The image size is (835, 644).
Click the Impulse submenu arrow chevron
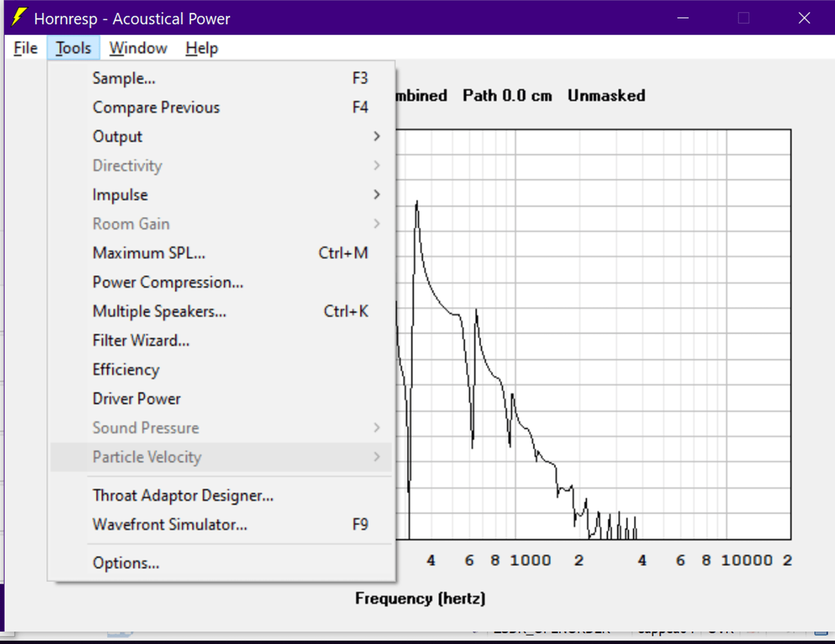click(x=377, y=195)
